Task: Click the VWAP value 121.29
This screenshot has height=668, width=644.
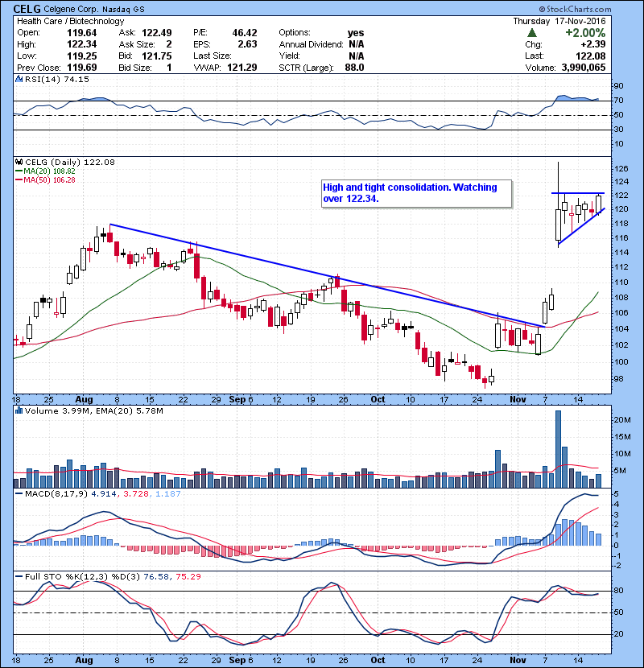Action: click(x=242, y=68)
